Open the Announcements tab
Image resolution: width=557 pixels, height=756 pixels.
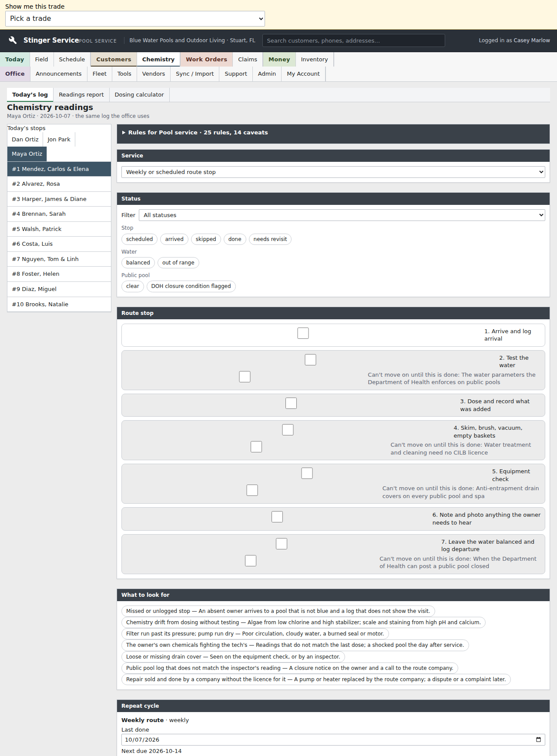point(59,74)
